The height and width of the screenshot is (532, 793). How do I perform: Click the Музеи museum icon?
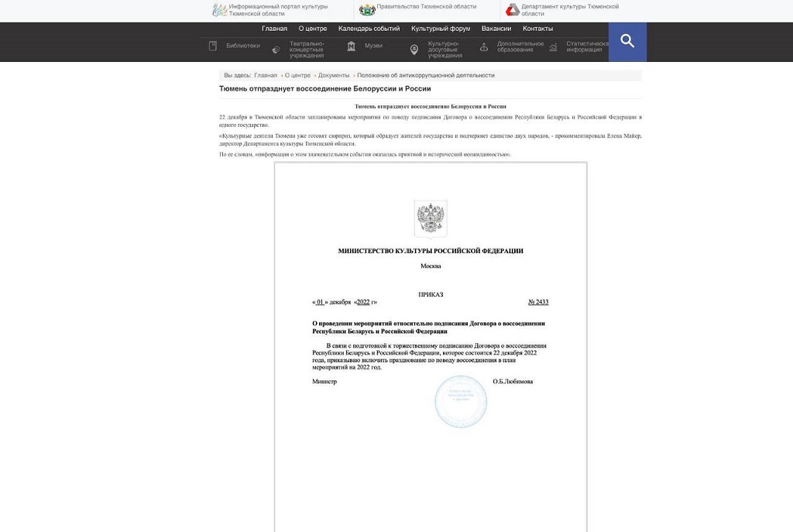[x=351, y=46]
